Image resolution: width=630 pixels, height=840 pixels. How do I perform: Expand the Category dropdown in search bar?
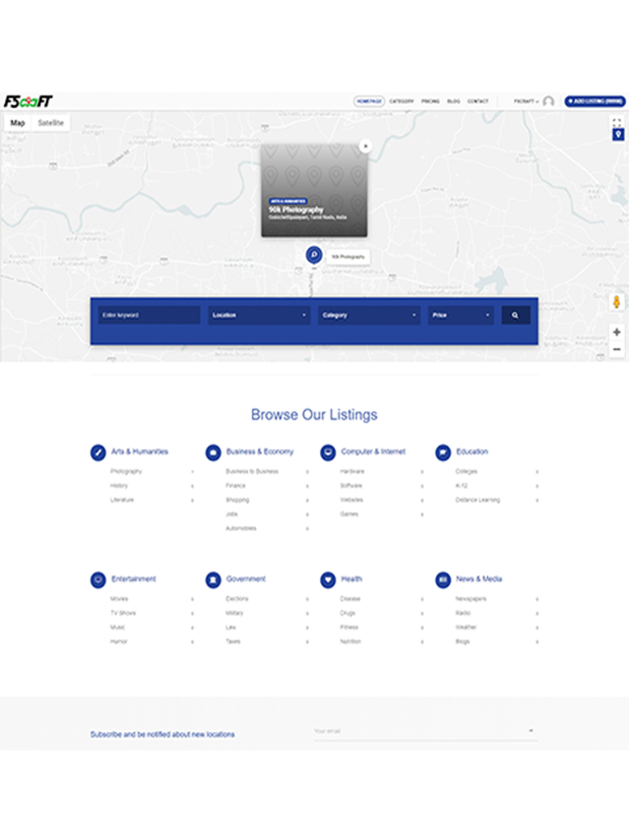click(x=370, y=316)
